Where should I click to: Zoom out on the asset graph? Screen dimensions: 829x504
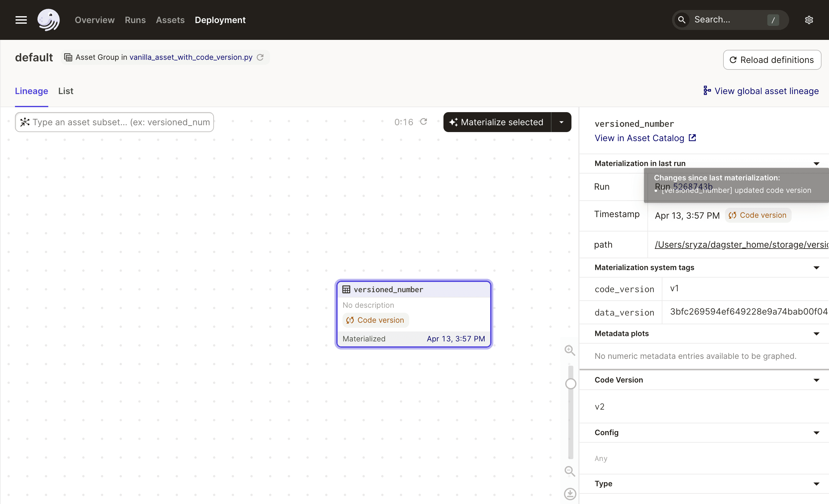coord(570,471)
